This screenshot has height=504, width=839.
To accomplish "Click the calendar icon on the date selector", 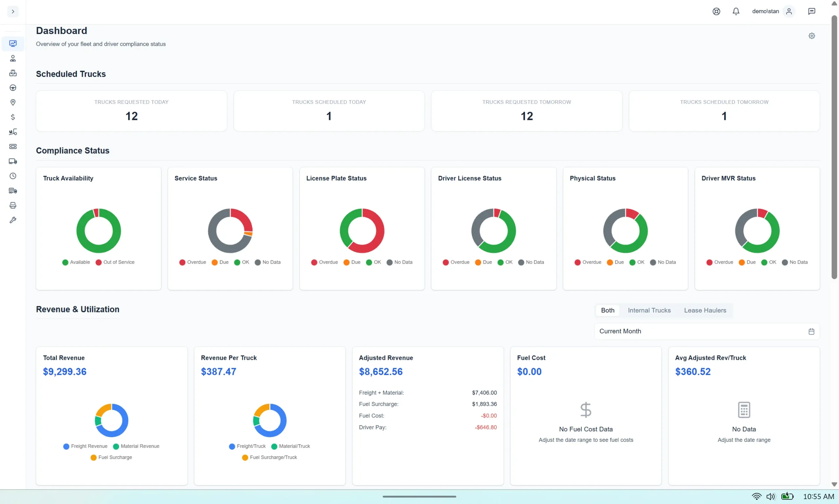I will 811,331.
